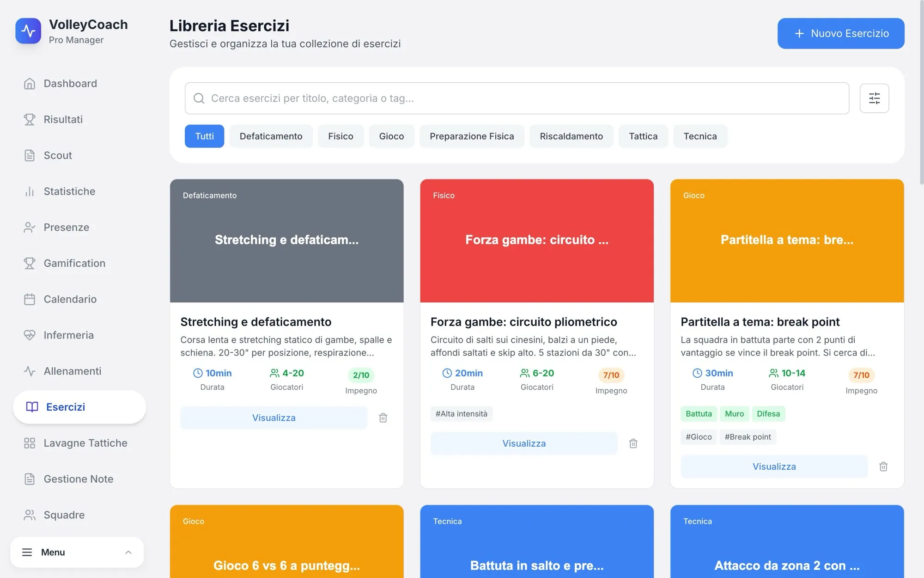
Task: Open the Gamification page
Action: [x=79, y=263]
